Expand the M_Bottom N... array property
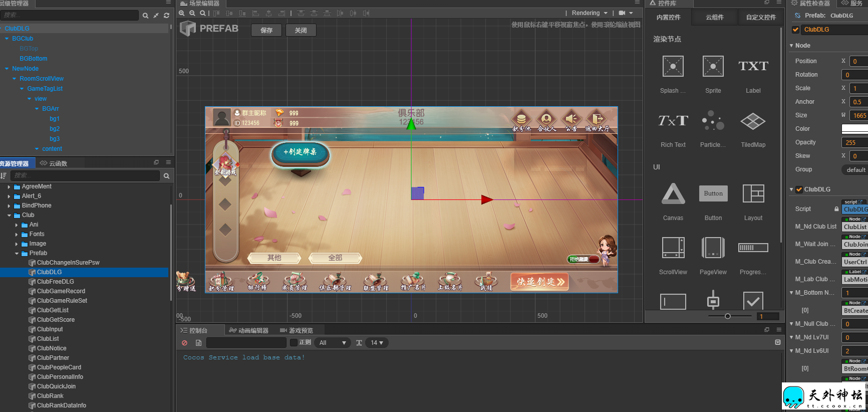Viewport: 868px width, 412px height. click(791, 293)
